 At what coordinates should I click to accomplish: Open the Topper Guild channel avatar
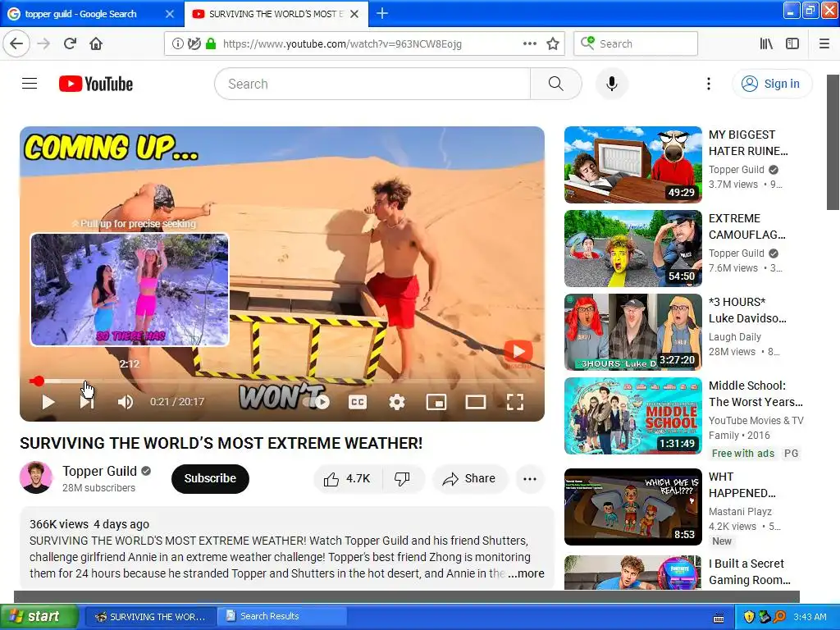[36, 477]
